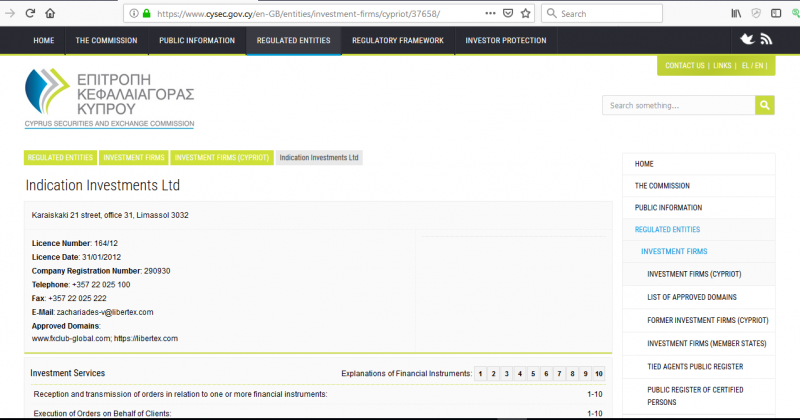Click INVESTMENT FIRMS (CYPRIOT) breadcrumb
800x420 pixels.
tap(222, 158)
